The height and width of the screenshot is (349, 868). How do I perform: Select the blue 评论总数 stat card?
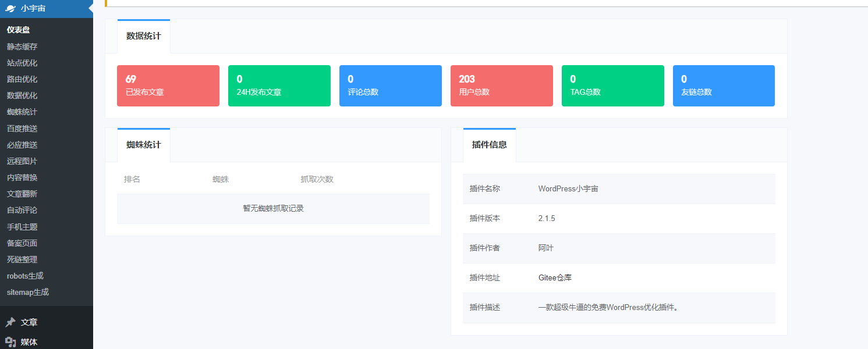[391, 86]
